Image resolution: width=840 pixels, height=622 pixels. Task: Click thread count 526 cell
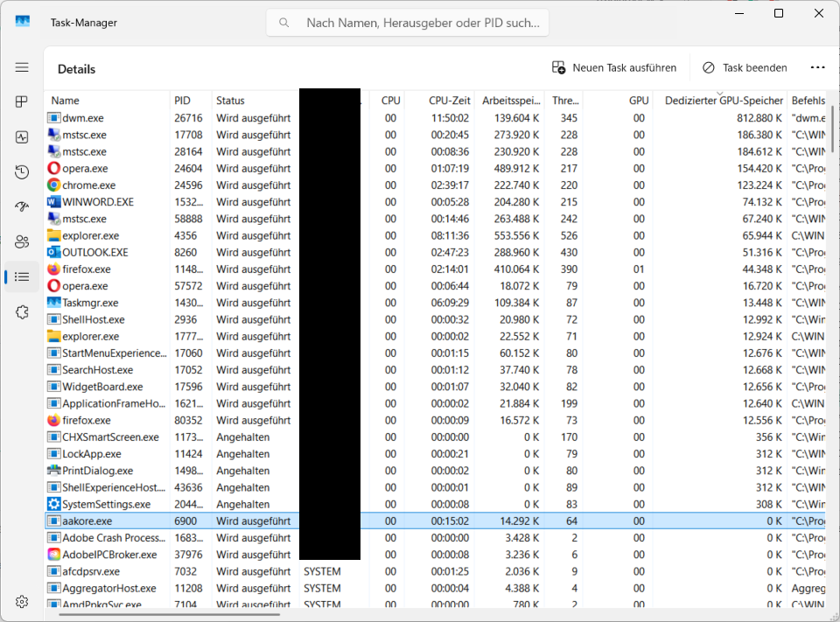[569, 235]
